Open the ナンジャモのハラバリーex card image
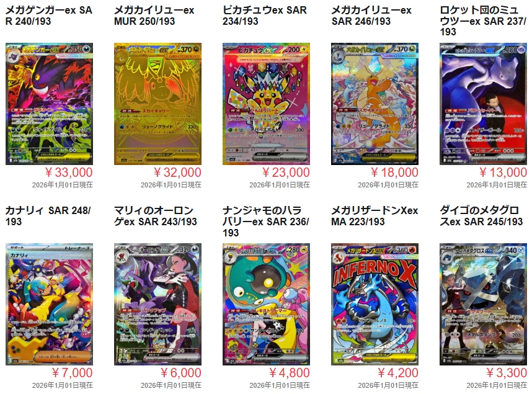The image size is (532, 394). click(267, 304)
